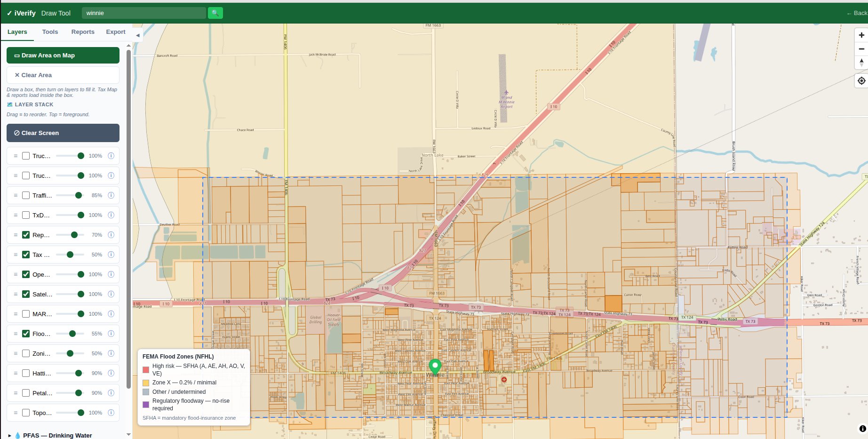Uncheck the Floo… layer checkbox
The width and height of the screenshot is (868, 439).
[x=26, y=334]
